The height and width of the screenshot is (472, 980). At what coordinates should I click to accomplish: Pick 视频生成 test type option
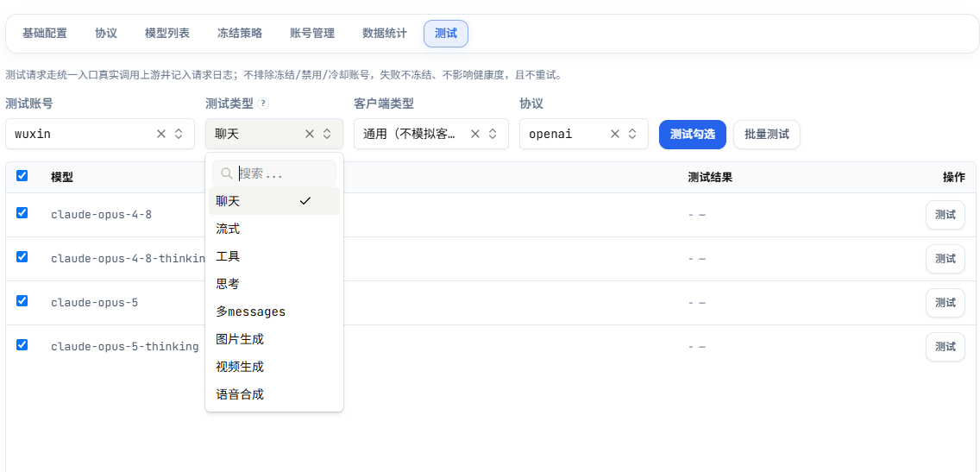(x=274, y=367)
